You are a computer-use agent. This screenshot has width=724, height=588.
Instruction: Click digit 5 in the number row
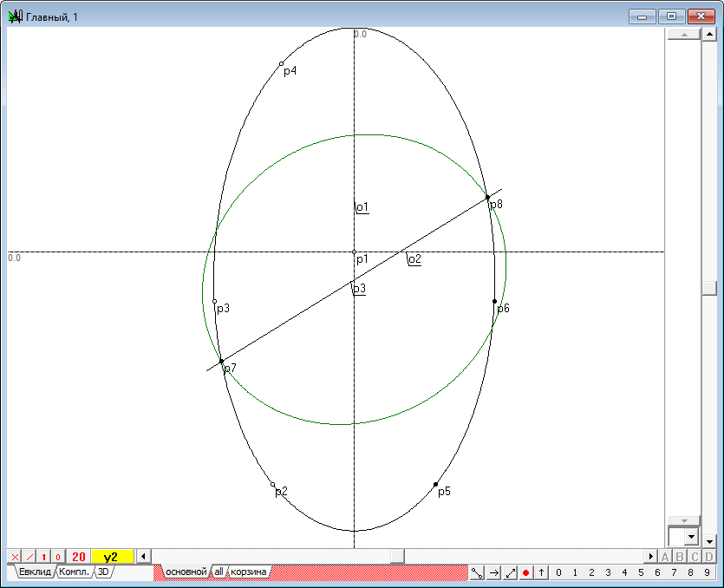coord(641,572)
